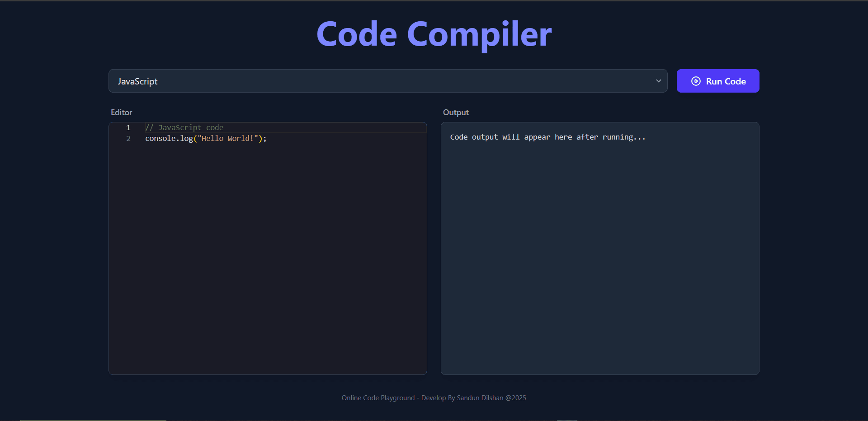868x421 pixels.
Task: Click the Sandun Dilshan footer credit text
Action: tap(480, 398)
